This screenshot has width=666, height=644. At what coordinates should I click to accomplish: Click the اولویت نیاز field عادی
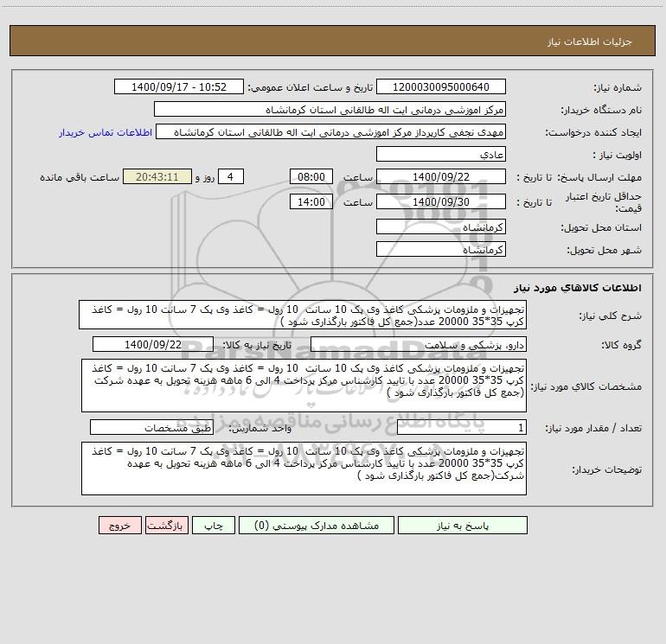pos(441,154)
